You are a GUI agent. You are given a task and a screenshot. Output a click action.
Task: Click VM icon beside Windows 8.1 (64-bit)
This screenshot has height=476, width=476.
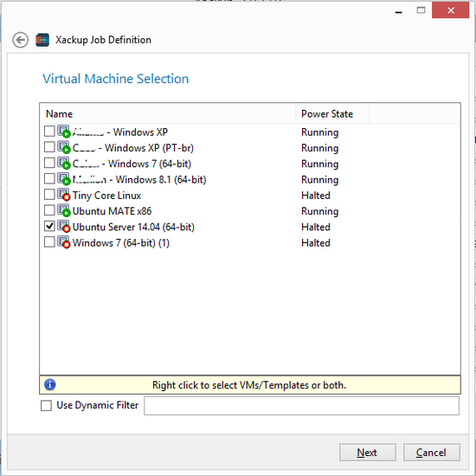(64, 179)
